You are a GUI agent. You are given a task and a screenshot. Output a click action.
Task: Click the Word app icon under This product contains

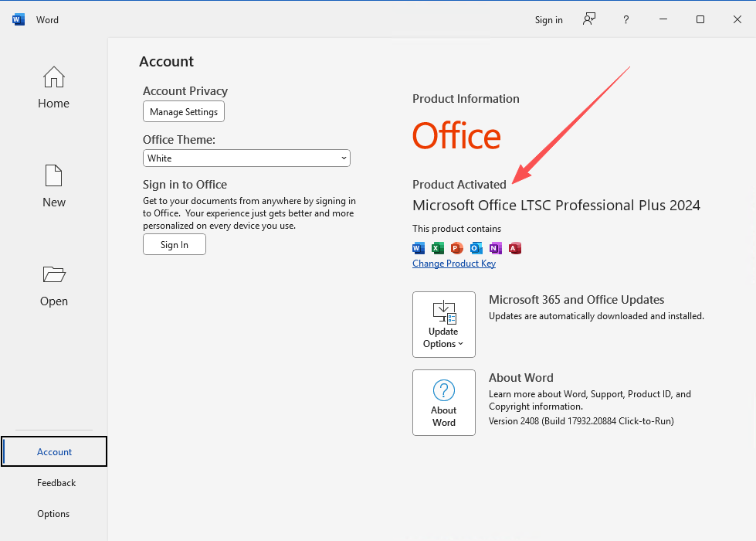[419, 248]
